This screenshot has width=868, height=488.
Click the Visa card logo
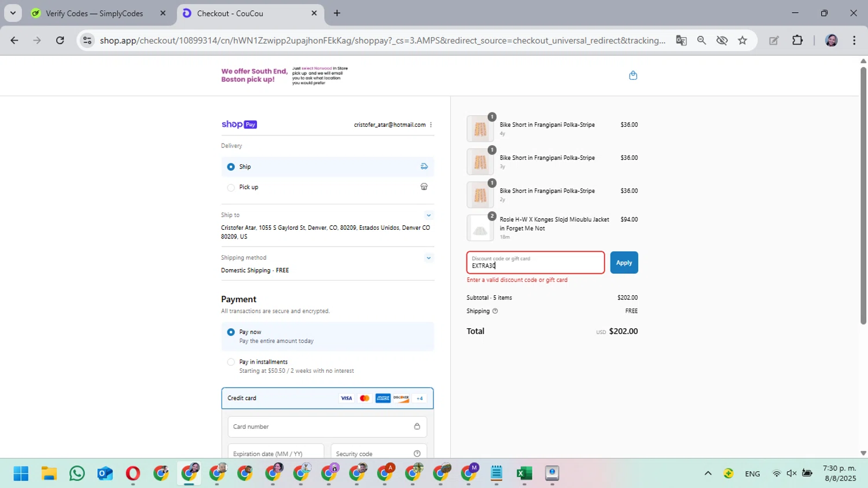click(x=346, y=398)
